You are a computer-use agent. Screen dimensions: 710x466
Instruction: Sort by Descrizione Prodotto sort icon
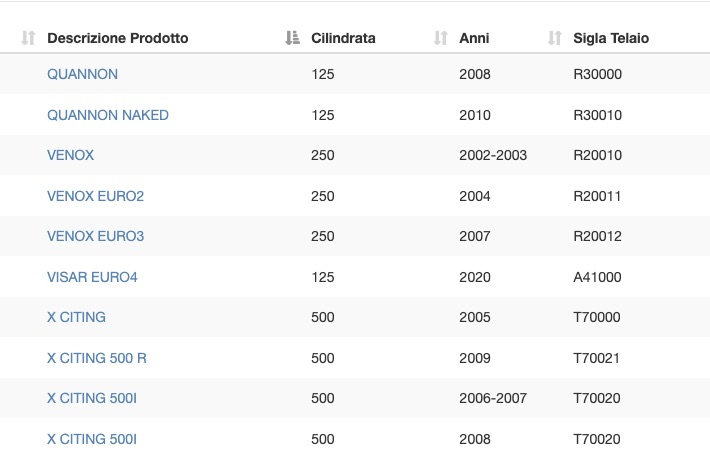tap(28, 38)
